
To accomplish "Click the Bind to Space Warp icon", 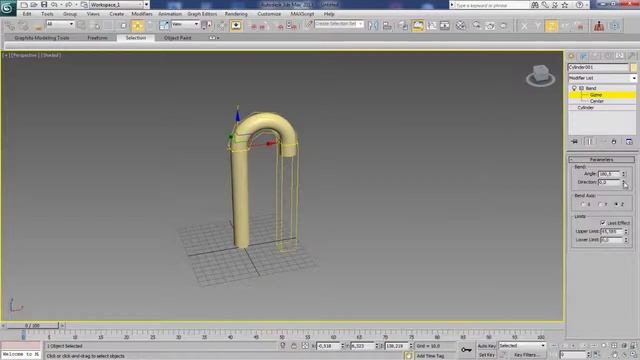I will click(38, 26).
